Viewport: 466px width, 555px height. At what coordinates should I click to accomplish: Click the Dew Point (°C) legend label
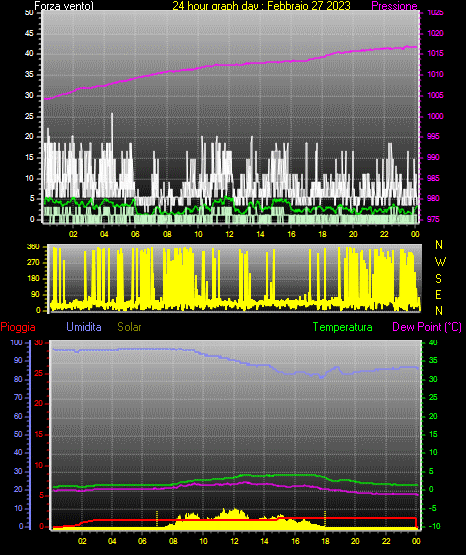[x=427, y=327]
